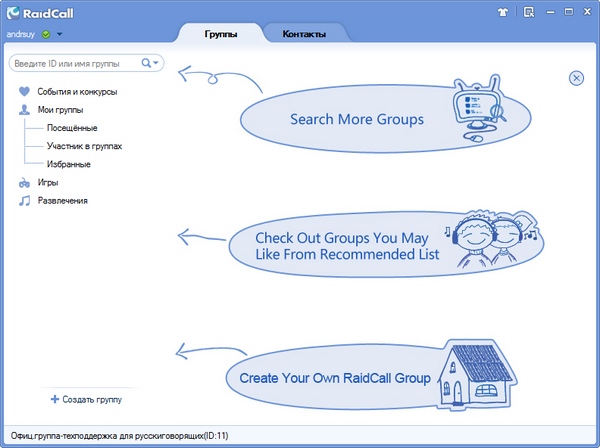Select Избранные in the groups tree
600x448 pixels.
tap(69, 164)
